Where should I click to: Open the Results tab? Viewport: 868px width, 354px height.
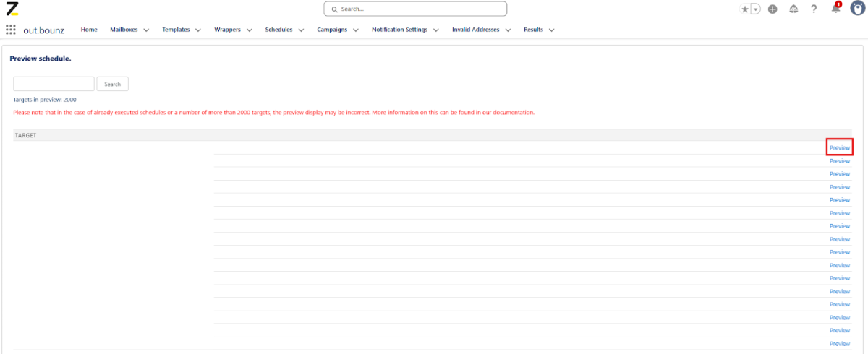534,30
